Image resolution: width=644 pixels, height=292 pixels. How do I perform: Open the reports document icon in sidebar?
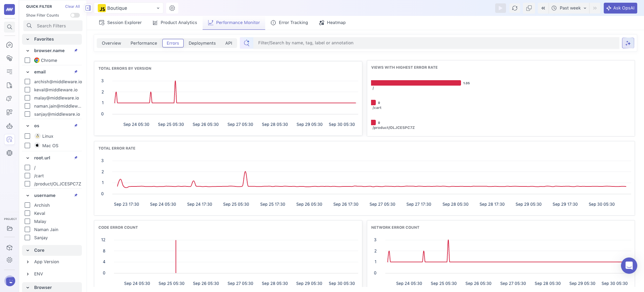9,85
